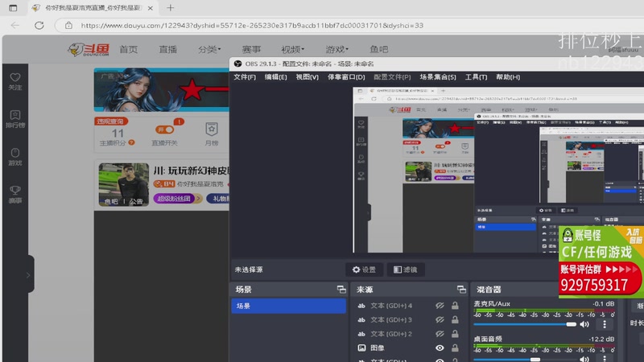Click lock icon for 文本 (GDI+) 3 source
The height and width of the screenshot is (362, 644).
(x=455, y=319)
